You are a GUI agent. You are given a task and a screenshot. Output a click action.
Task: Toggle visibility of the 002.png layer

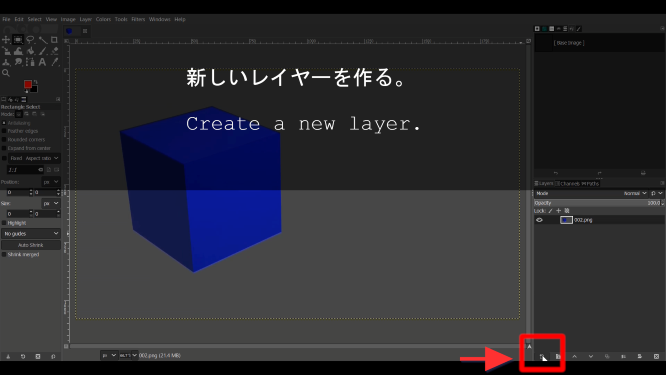[539, 220]
